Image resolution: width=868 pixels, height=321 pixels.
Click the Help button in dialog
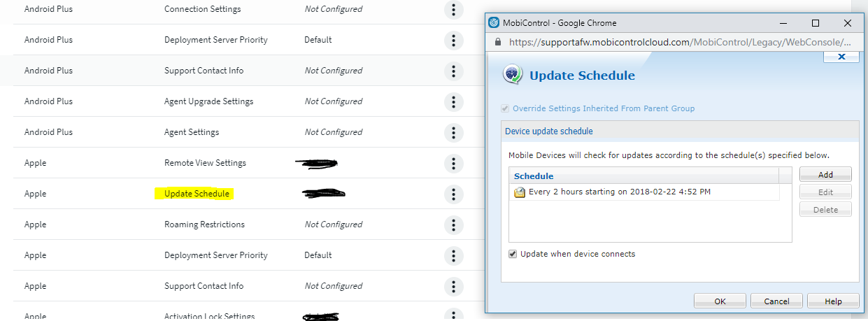(833, 301)
